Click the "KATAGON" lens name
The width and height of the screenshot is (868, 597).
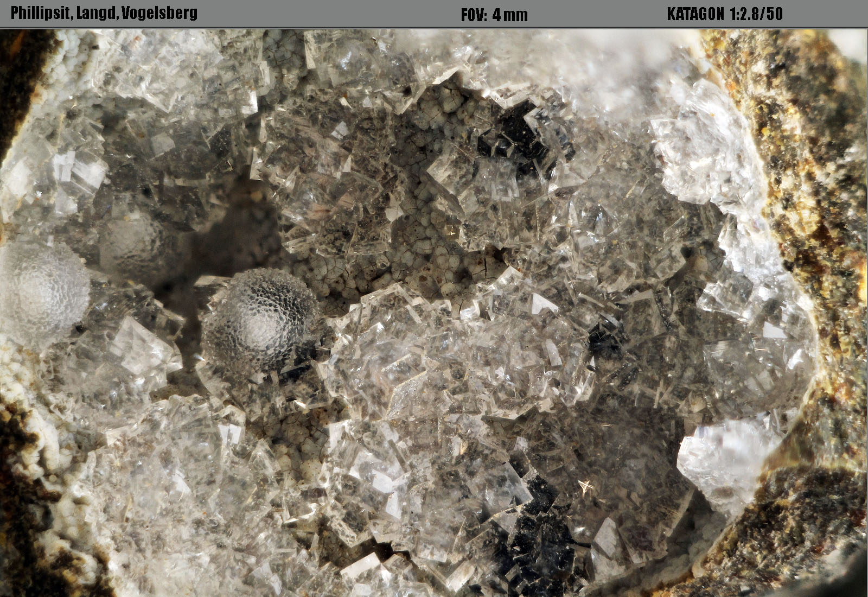694,14
